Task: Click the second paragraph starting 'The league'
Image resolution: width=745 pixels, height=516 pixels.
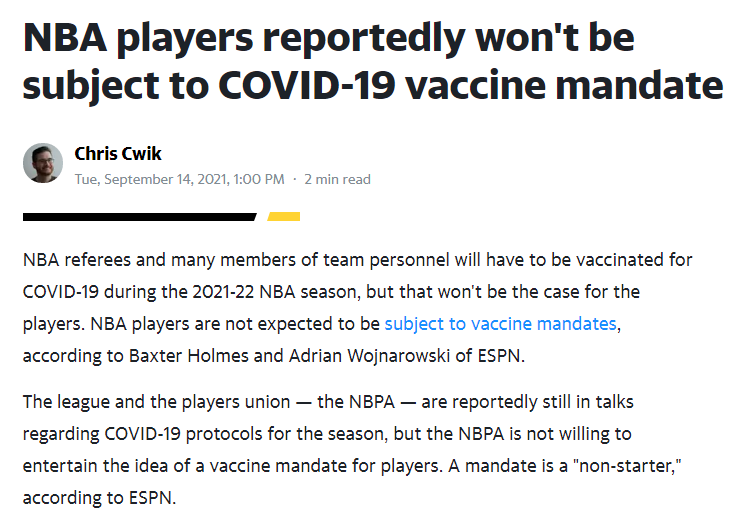Action: [x=352, y=449]
